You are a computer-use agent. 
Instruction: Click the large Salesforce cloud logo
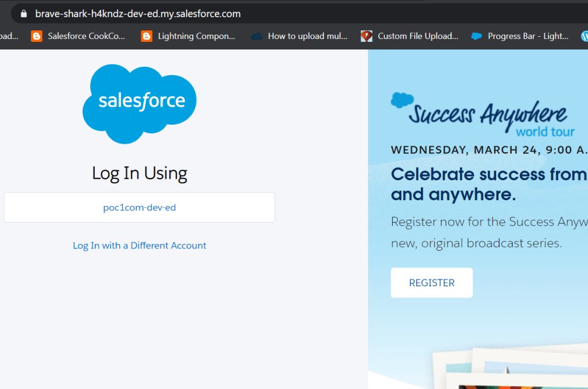click(140, 103)
